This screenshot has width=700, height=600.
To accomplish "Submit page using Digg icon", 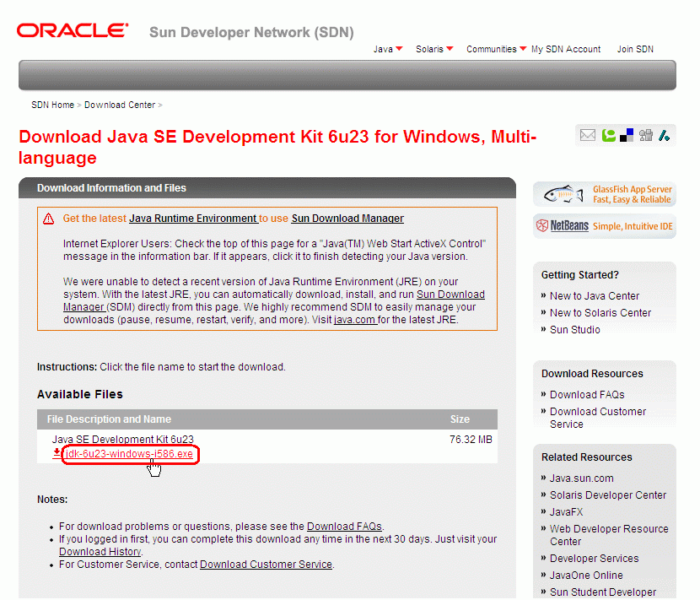I will (645, 135).
